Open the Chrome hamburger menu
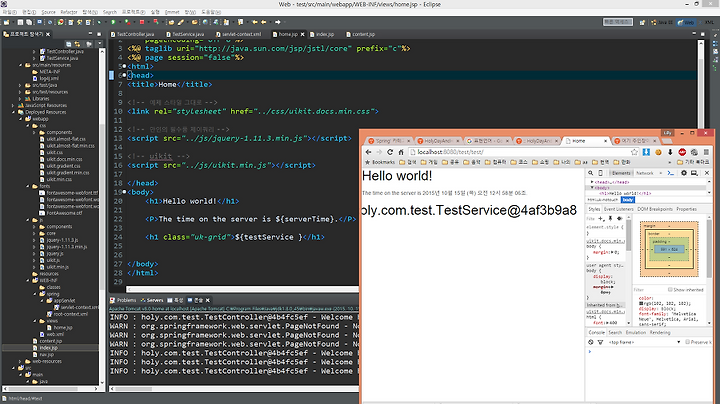This screenshot has height=404, width=720. 706,152
